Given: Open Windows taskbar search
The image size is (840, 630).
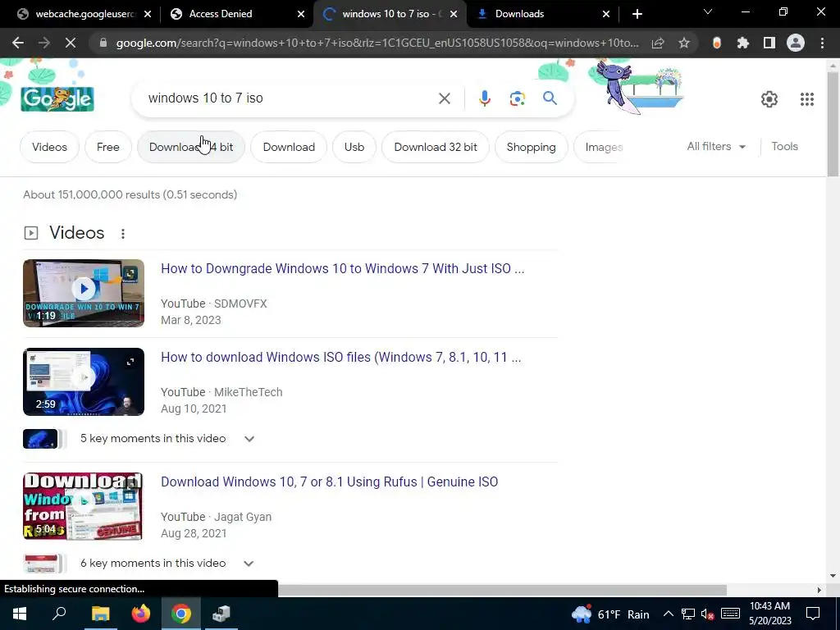Looking at the screenshot, I should pos(59,614).
